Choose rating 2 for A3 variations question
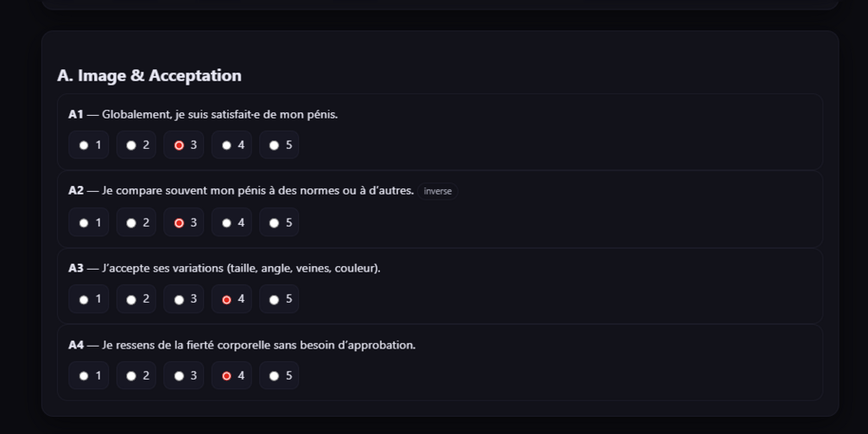The width and height of the screenshot is (868, 434). tap(136, 299)
